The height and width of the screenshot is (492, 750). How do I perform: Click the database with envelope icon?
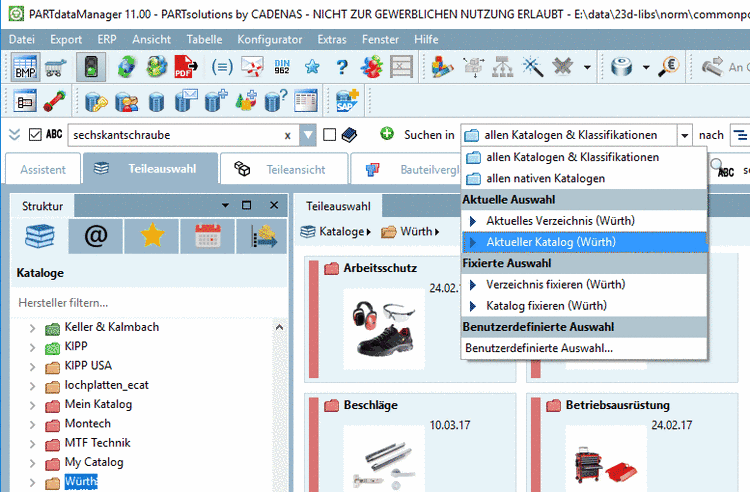(x=186, y=100)
